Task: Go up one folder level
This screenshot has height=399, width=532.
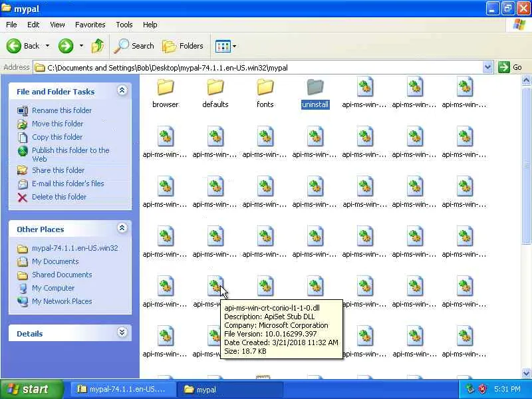Action: click(98, 46)
